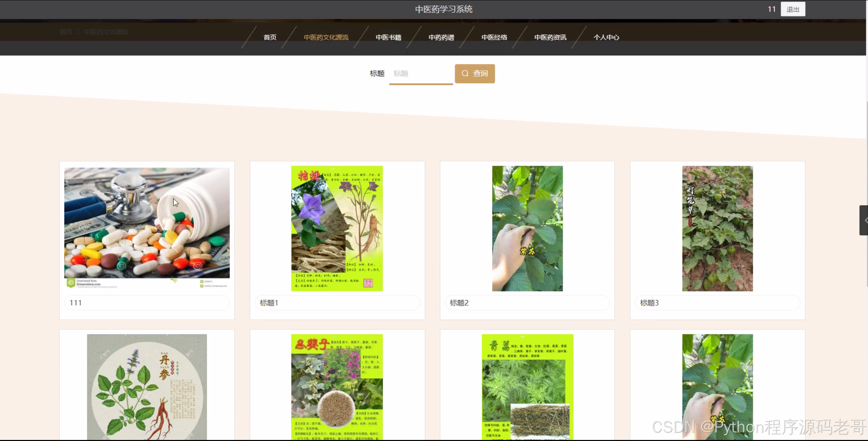Expand the right-edge side panel arrow
Screen dimensions: 868x441
864,220
